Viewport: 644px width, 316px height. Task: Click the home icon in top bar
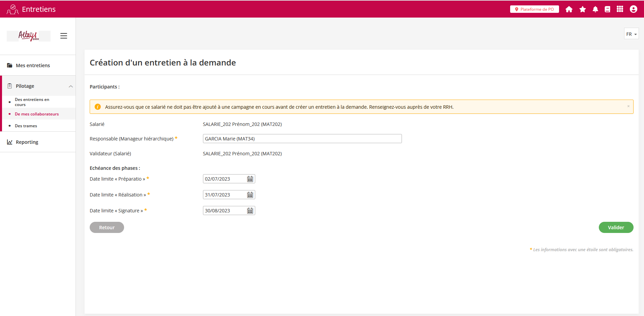(x=569, y=9)
